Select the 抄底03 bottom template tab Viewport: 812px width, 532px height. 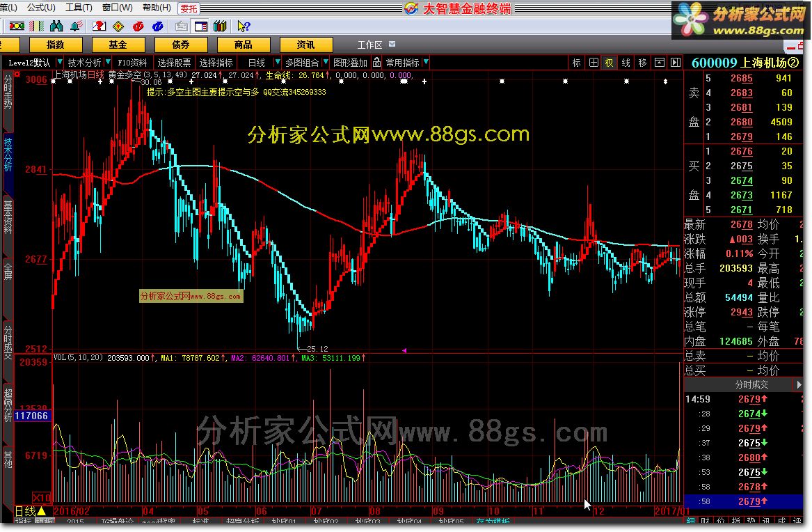367,521
